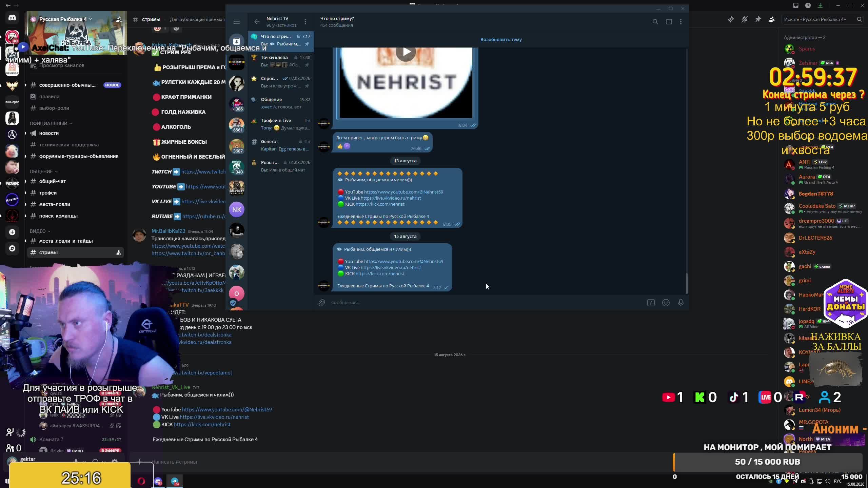
Task: Open места-ловли-и-гайды channel
Action: [x=75, y=241]
